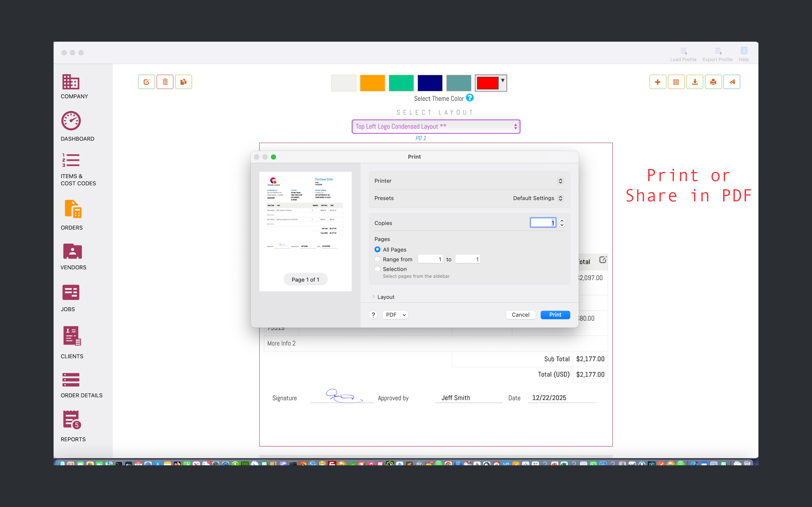The height and width of the screenshot is (507, 812).
Task: Click the plus add new icon
Action: coord(658,82)
